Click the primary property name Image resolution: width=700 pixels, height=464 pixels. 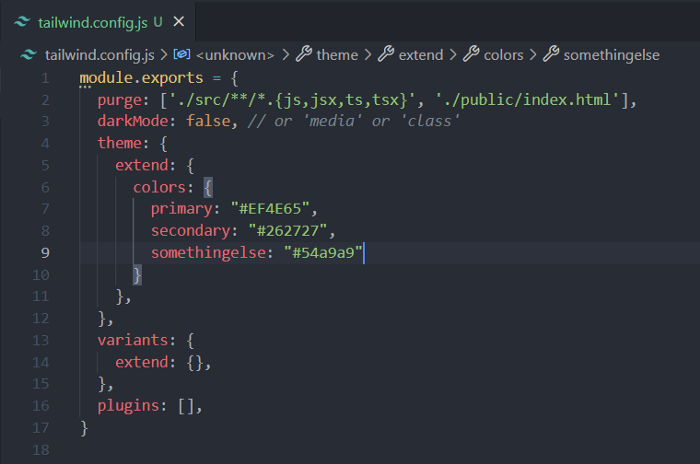pos(181,209)
